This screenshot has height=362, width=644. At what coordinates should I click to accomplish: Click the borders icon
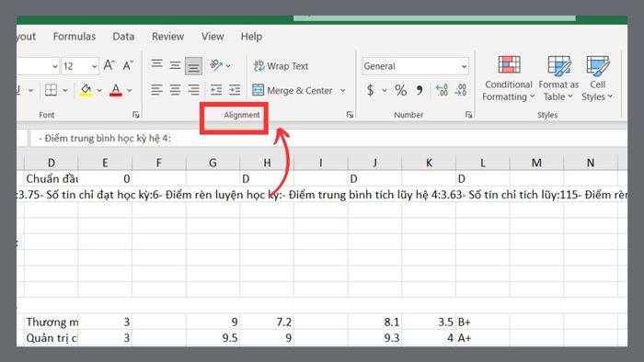51,90
